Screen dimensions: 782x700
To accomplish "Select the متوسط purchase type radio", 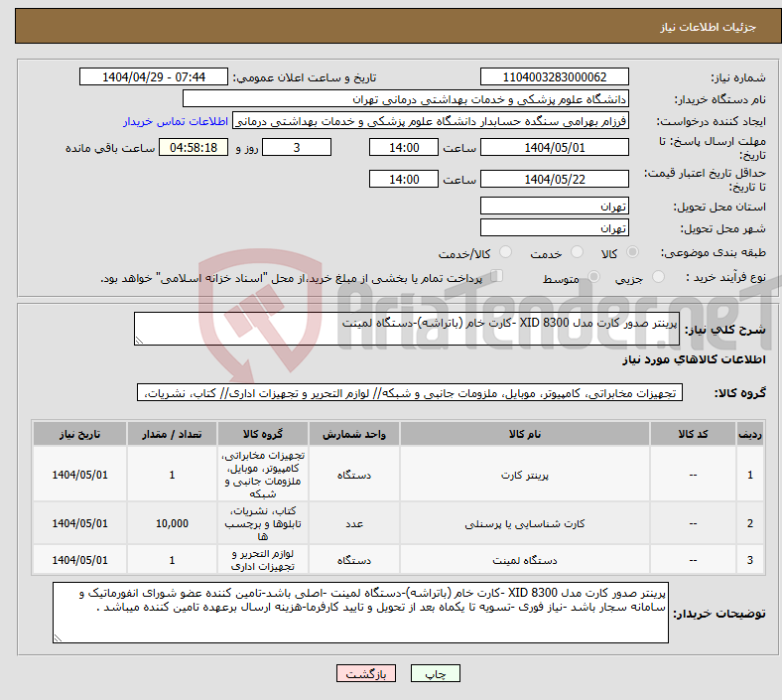I will (x=593, y=277).
